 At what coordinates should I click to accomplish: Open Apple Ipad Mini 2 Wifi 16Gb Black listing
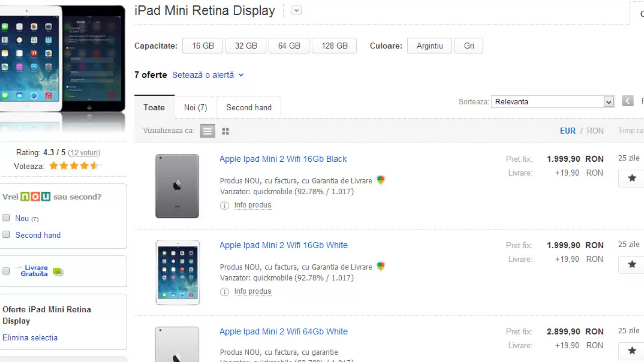[x=283, y=159]
